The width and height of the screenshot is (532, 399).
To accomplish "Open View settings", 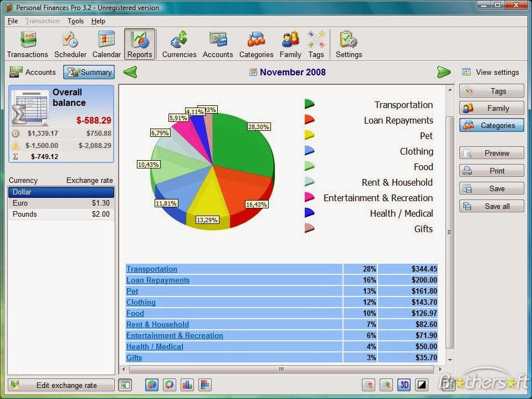I will point(490,72).
